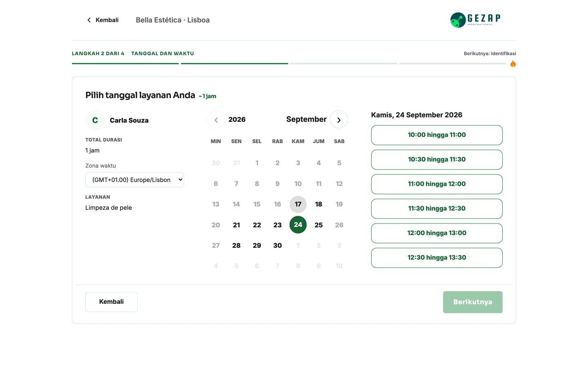Image resolution: width=588 pixels, height=368 pixels.
Task: Click the Limpeza de pele service text
Action: point(109,208)
